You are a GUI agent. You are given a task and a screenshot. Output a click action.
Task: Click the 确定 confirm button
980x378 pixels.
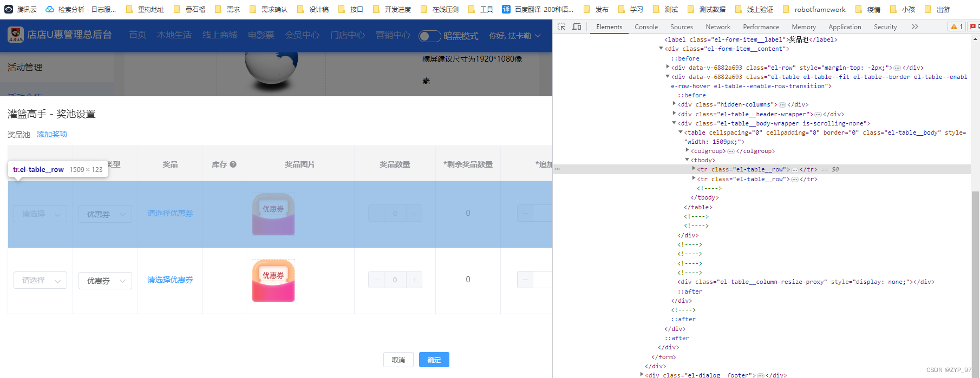[x=434, y=360]
